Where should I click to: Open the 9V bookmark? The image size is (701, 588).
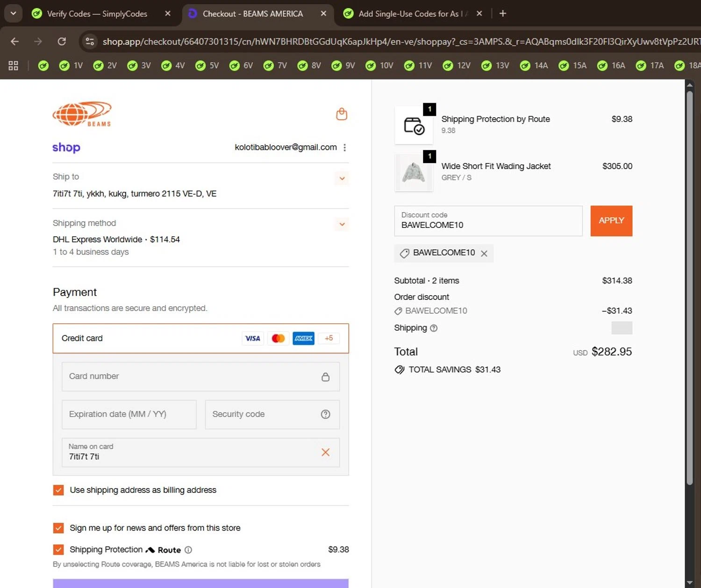tap(343, 65)
